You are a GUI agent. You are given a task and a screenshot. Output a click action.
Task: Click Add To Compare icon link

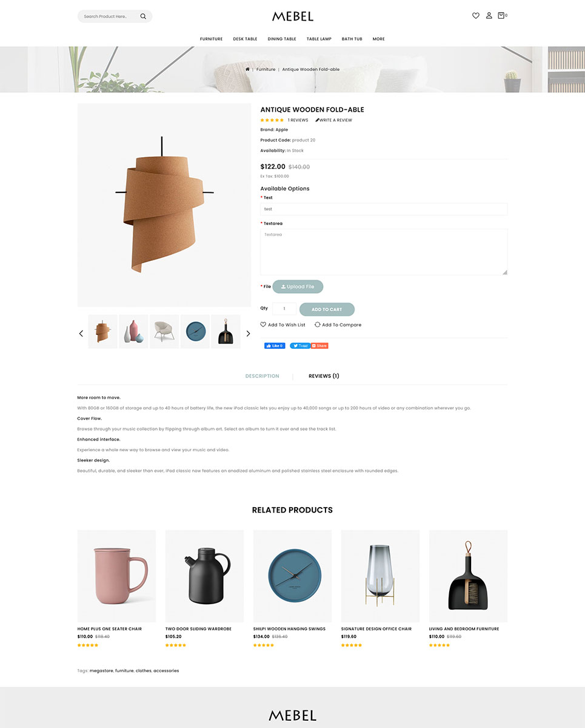tap(317, 325)
